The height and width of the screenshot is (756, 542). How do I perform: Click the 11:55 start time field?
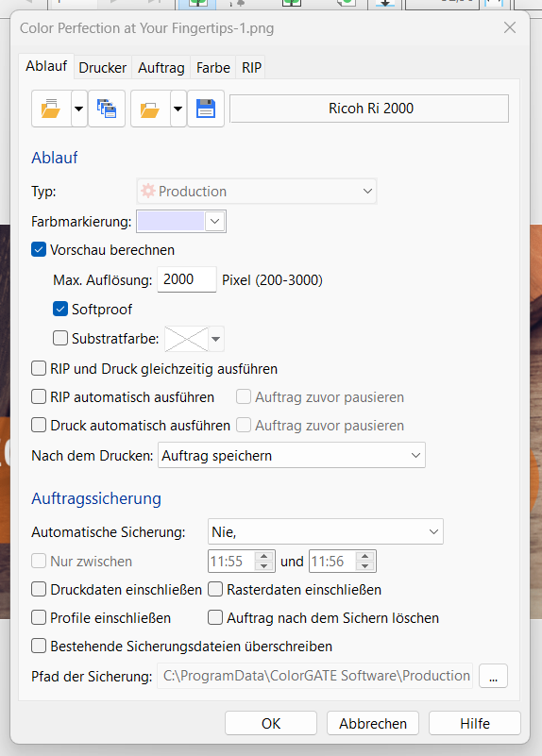point(231,562)
